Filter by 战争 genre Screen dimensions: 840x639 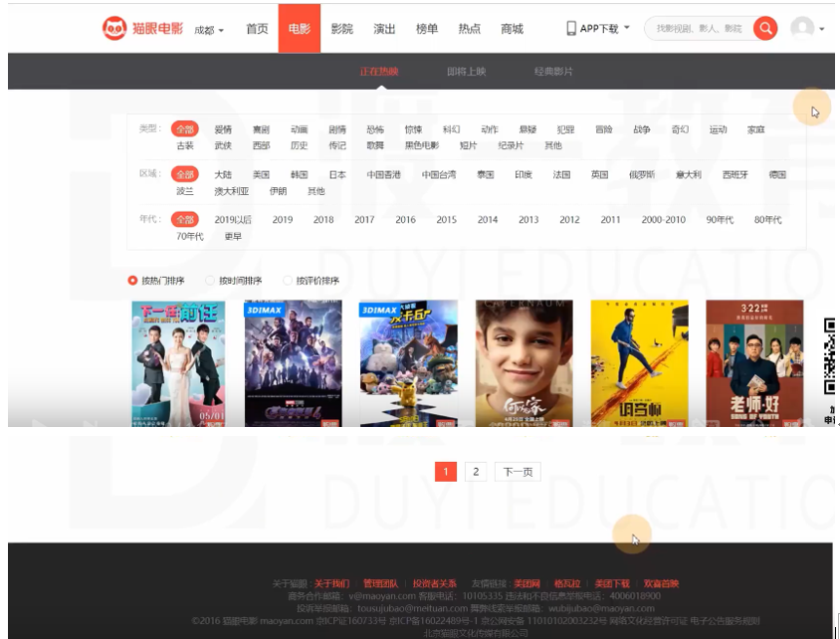pyautogui.click(x=642, y=129)
